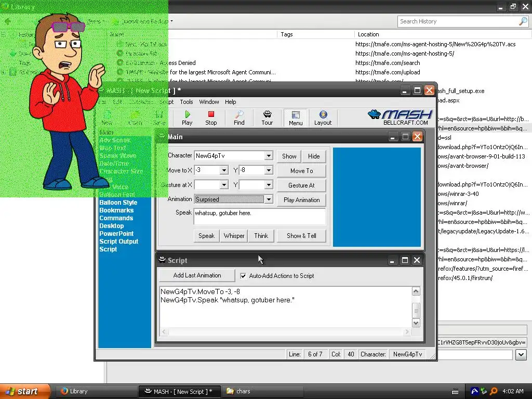Select PowerPoint in the sidebar
The width and height of the screenshot is (532, 399).
116,234
